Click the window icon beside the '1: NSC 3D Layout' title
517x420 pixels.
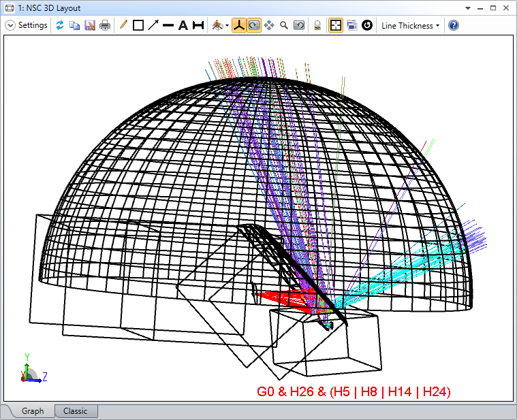10,8
